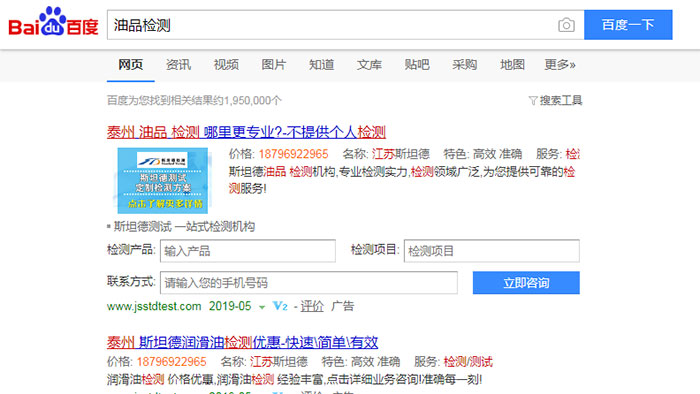Click the V2 verification badge of the first result
Screen dimensions: 700x394
click(x=280, y=306)
